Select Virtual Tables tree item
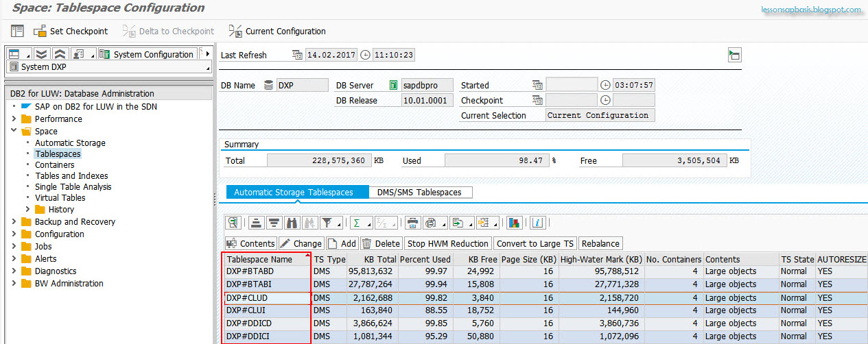 pyautogui.click(x=60, y=198)
